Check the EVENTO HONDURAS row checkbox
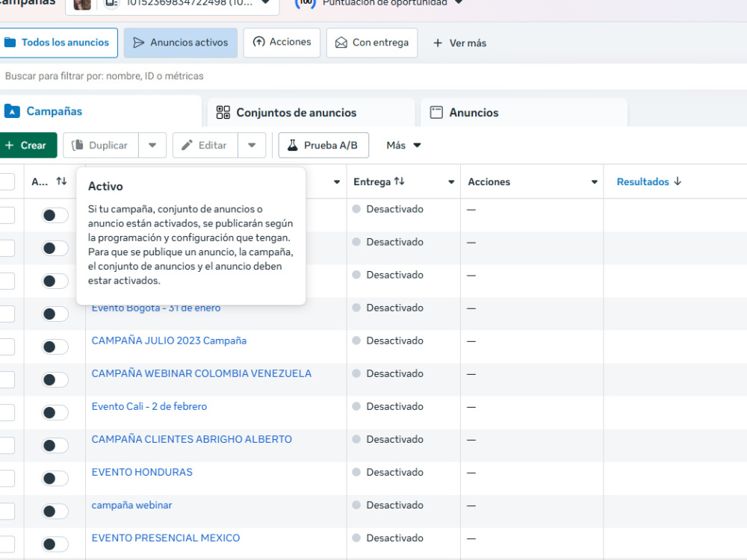This screenshot has height=560, width=747. [7, 479]
